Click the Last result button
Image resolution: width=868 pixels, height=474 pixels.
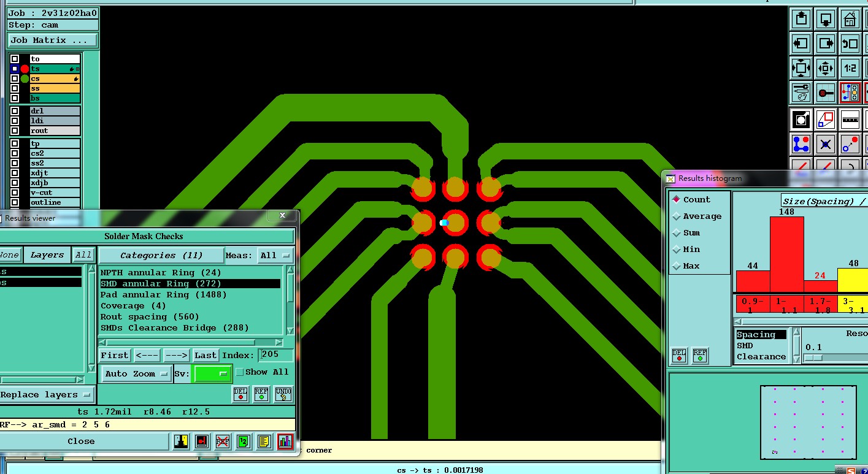pos(205,355)
